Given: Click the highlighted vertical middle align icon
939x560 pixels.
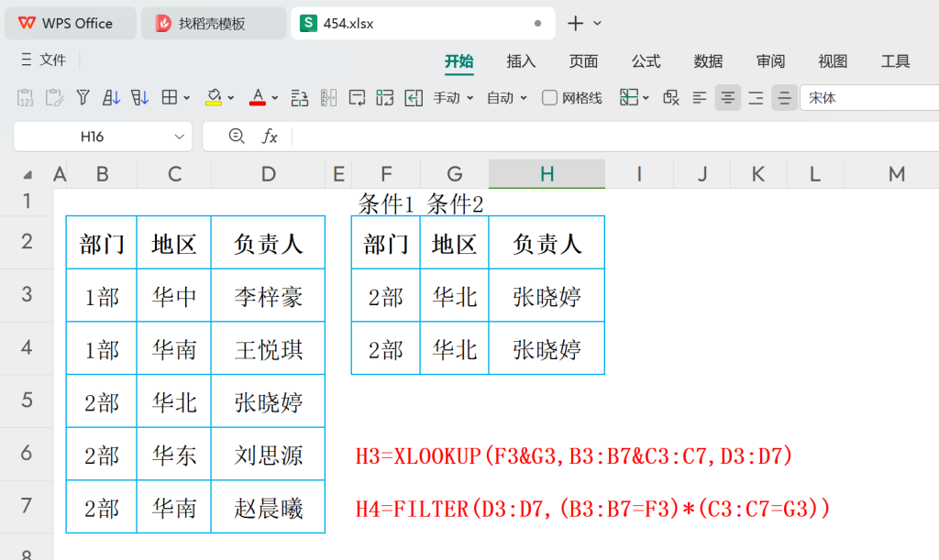Looking at the screenshot, I should tap(784, 97).
